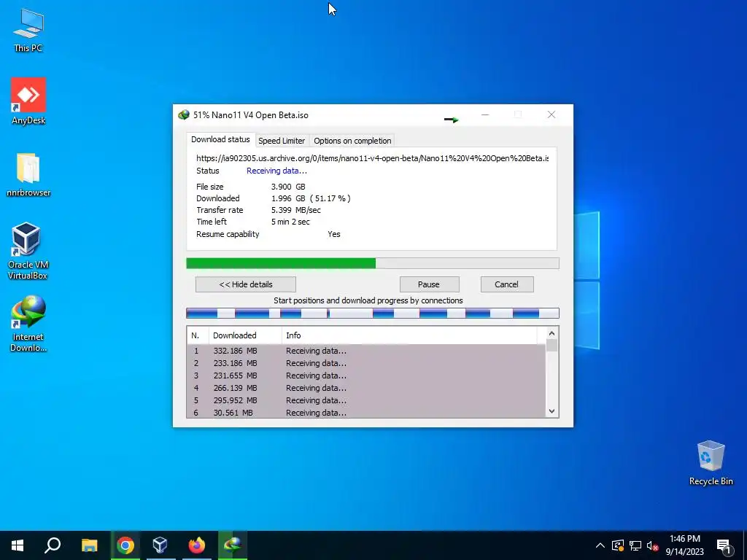Minimize the IDM download dialog
The height and width of the screenshot is (560, 747).
click(485, 114)
